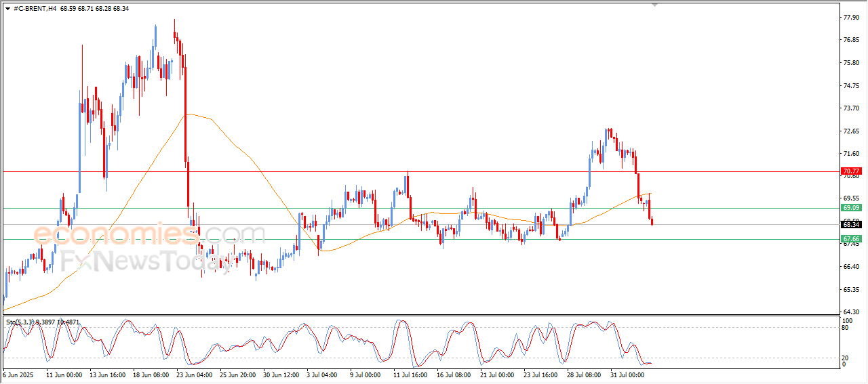Screen dimensions: 868x384
Task: Click the 16 Jul 08:00 time label
Action: coord(454,374)
